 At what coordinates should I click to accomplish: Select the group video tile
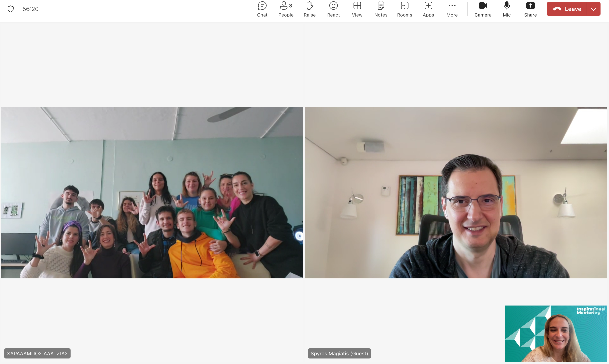[x=152, y=193]
